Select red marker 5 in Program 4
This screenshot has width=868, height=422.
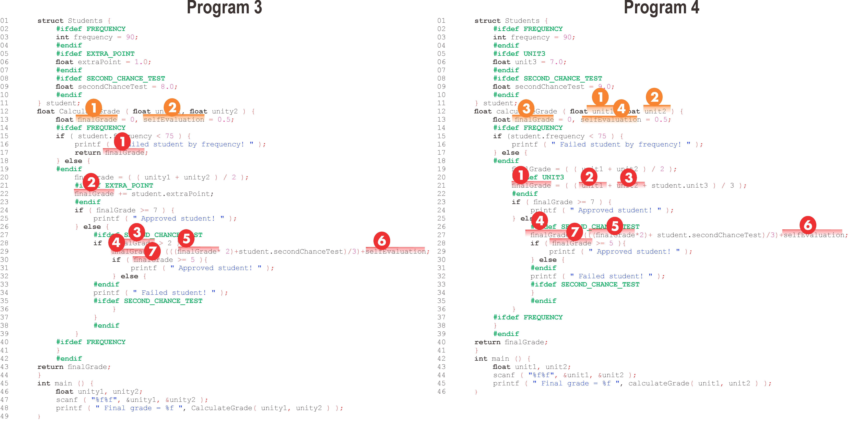point(615,226)
